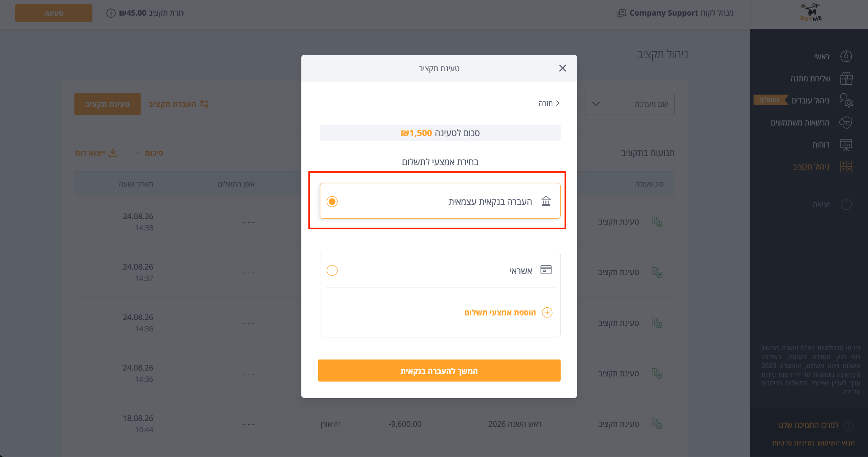The image size is (868, 457).
Task: Click the download icon next to ייצוא דוח
Action: pyautogui.click(x=113, y=153)
